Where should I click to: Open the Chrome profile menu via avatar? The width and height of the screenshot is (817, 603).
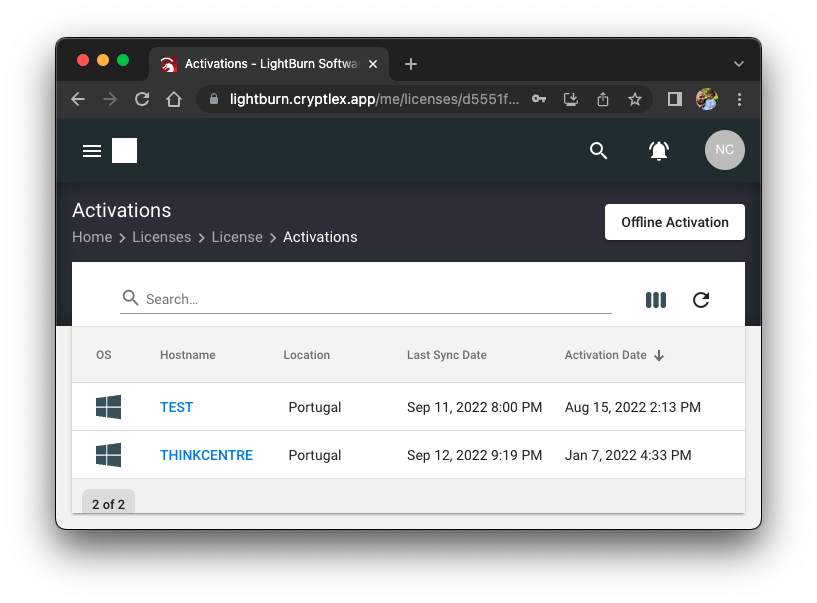(x=707, y=99)
